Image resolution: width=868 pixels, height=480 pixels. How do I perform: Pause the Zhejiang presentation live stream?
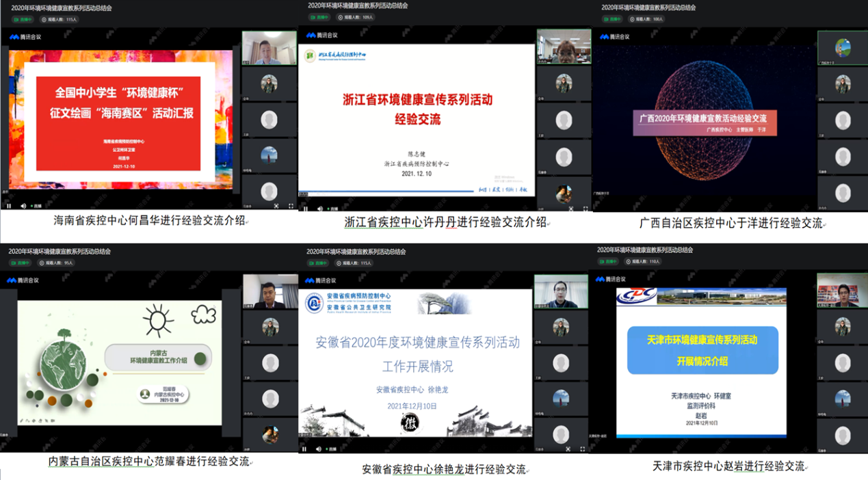click(306, 209)
